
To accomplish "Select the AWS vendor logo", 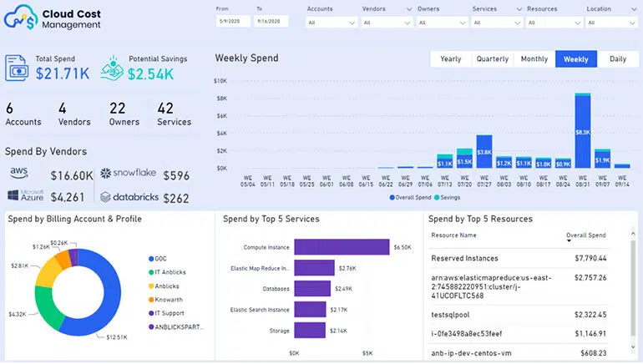I will [x=19, y=173].
